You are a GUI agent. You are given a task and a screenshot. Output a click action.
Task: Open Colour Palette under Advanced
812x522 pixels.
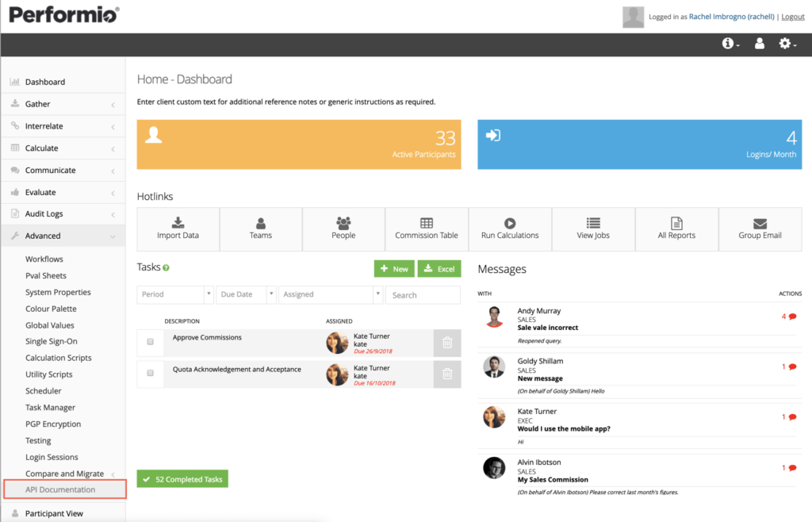[51, 309]
